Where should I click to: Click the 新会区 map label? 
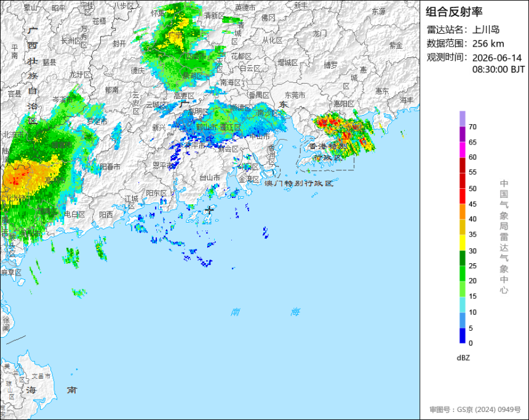pos(228,149)
